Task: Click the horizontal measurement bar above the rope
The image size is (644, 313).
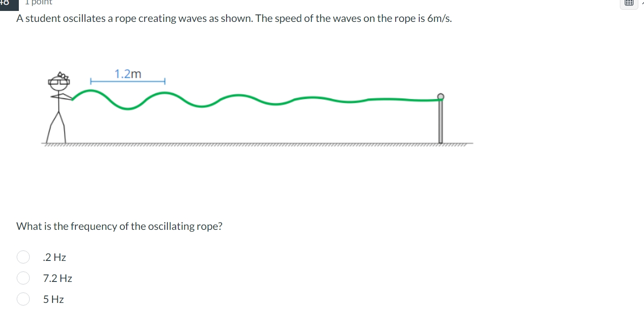Action: 128,81
